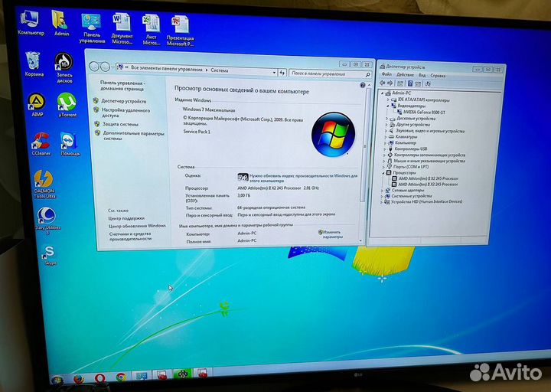Expand IDE ATA/ATAPI контроллеры node
This screenshot has width=551, height=392.
(x=388, y=100)
